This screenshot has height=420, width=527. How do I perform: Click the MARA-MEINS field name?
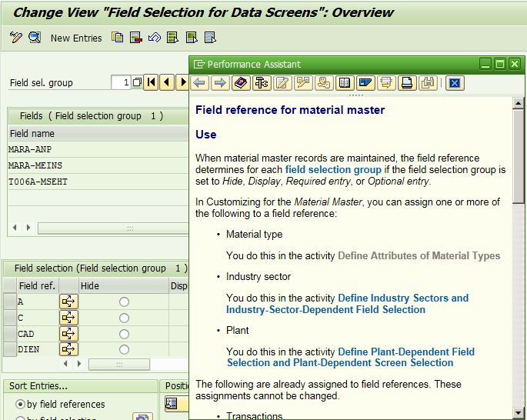[x=35, y=165]
